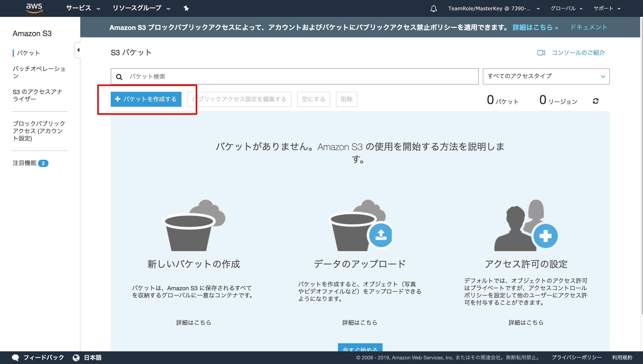Viewport: 643px width, 364px height.
Task: Click the data upload bucket illustration
Action: click(360, 225)
